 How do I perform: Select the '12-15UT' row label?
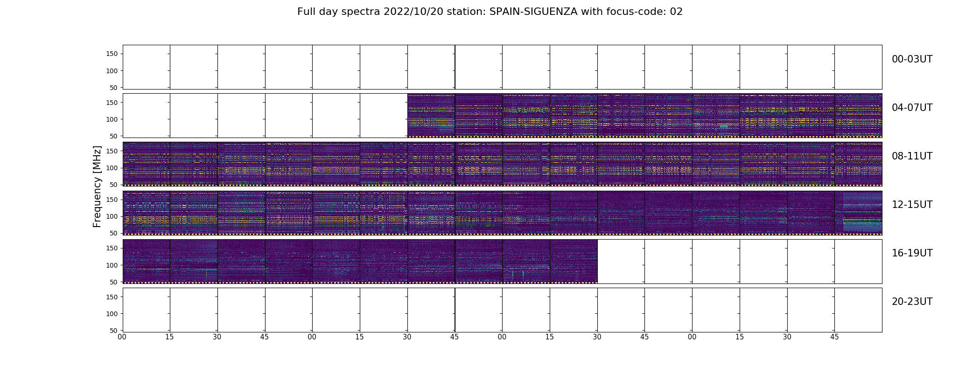pos(912,205)
